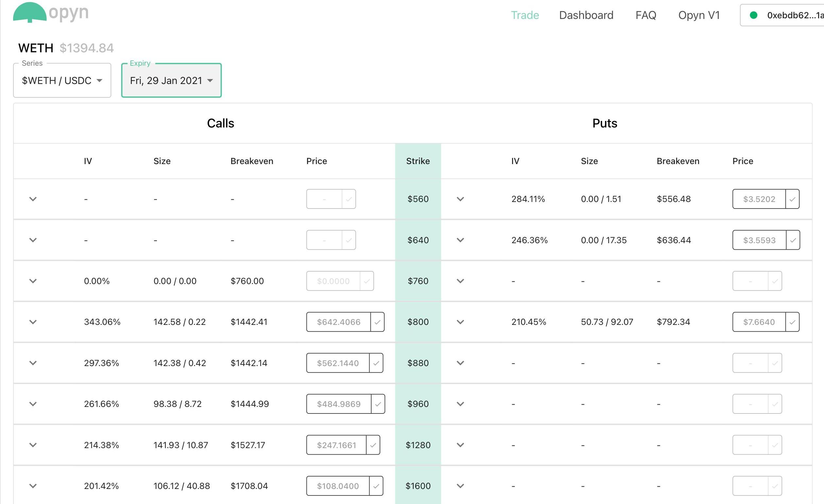Confirm the $7.6640 put price checkmark
This screenshot has height=504, width=824.
pyautogui.click(x=793, y=322)
